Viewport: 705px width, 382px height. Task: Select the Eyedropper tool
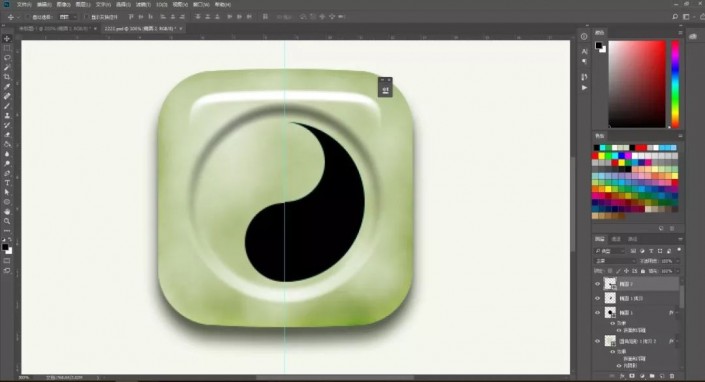click(x=7, y=86)
